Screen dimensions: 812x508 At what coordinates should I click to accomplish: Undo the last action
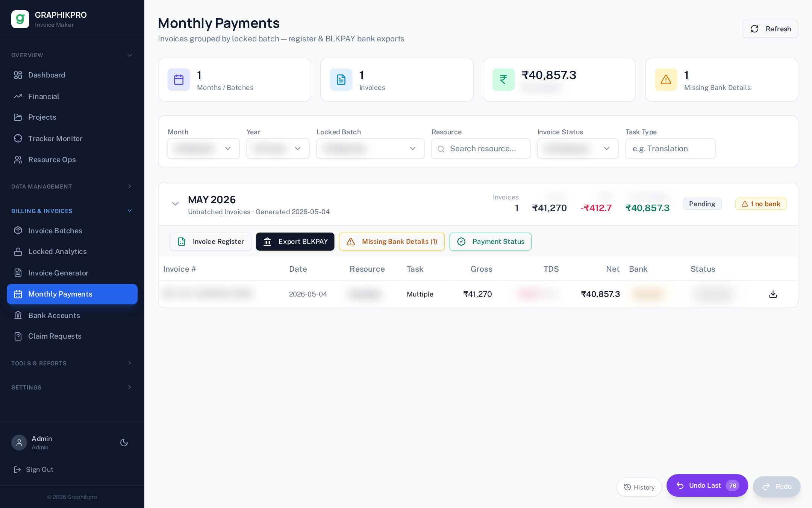coord(707,485)
